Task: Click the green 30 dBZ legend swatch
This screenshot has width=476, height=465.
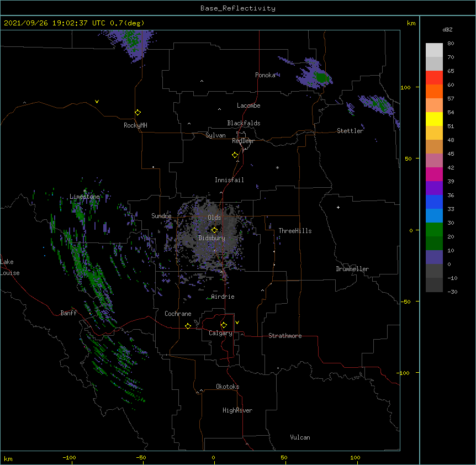Action: (x=434, y=230)
